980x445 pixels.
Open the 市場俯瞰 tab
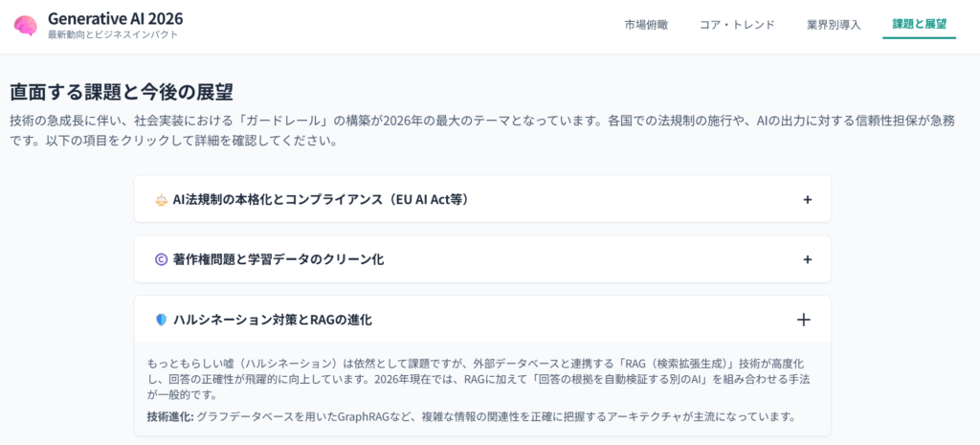pos(646,25)
